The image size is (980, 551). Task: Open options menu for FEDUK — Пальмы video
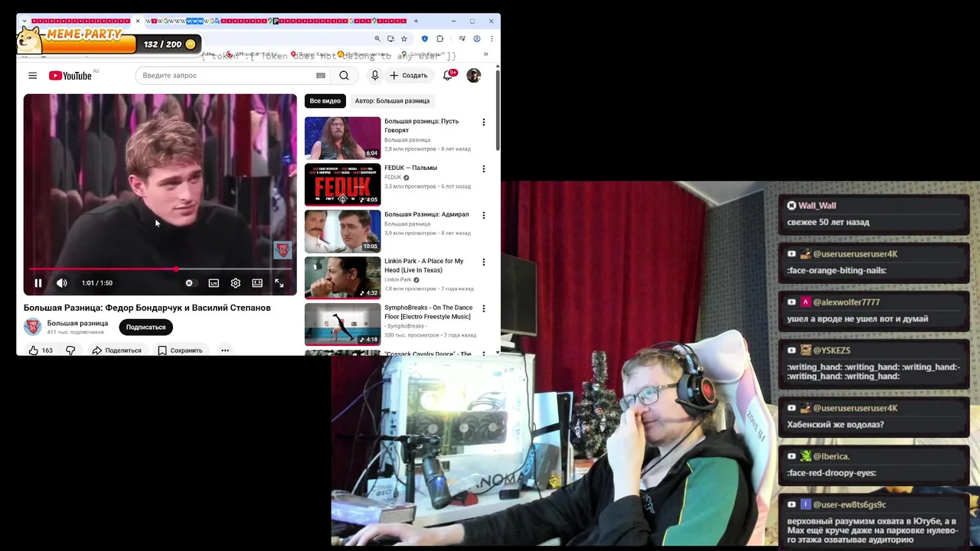coord(483,169)
